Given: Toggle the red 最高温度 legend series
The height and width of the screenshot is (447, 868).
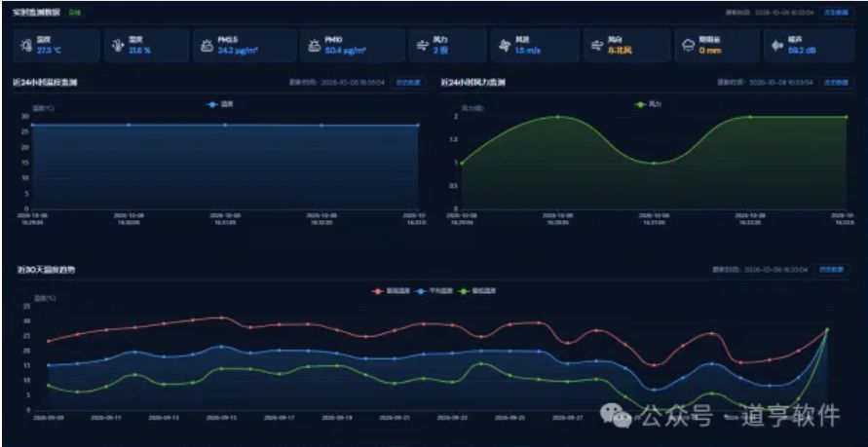Looking at the screenshot, I should pyautogui.click(x=392, y=290).
